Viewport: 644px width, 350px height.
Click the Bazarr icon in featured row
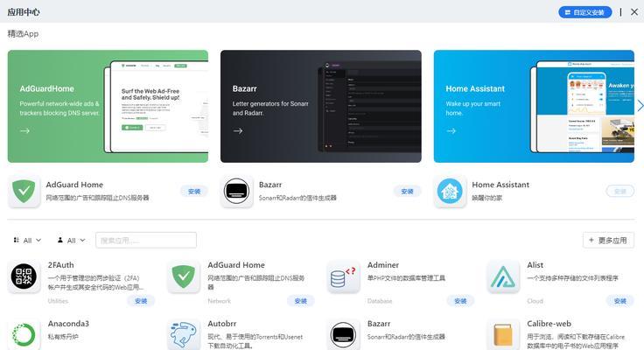click(236, 191)
